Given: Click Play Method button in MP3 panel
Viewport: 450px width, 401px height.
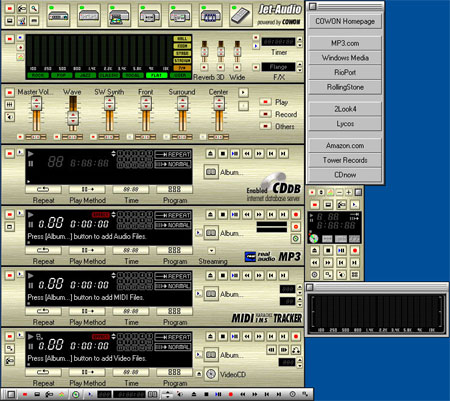Looking at the screenshot, I should pos(87,250).
